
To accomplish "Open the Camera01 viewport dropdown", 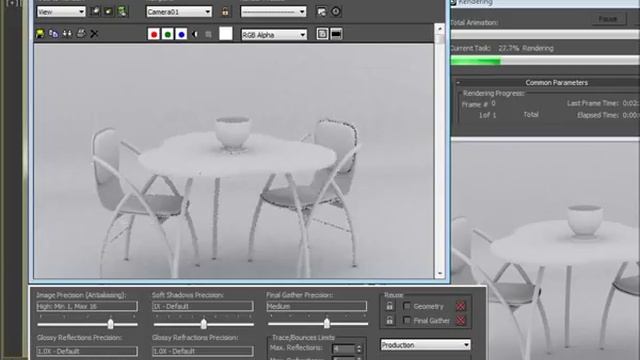I will [179, 12].
